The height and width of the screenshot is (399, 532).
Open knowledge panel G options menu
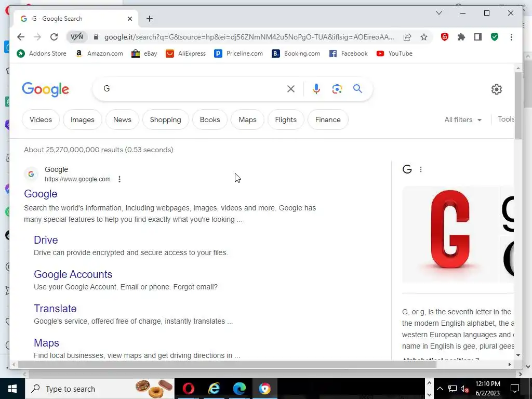(x=421, y=169)
